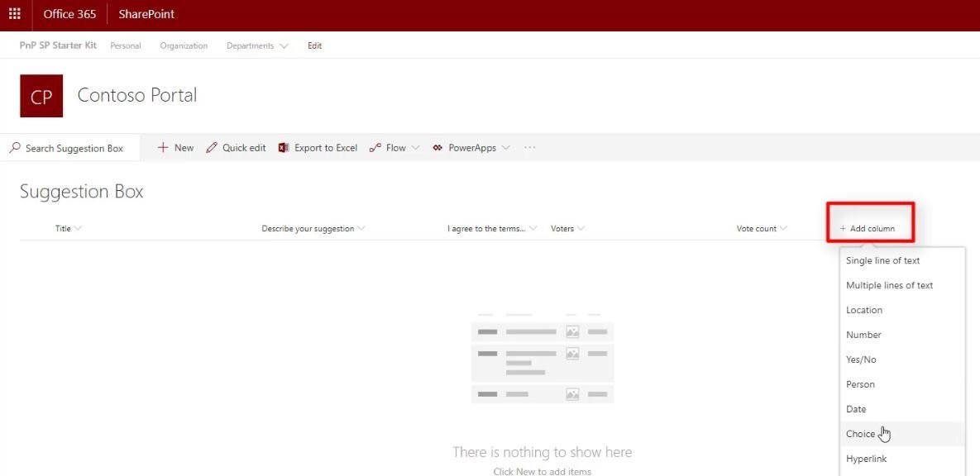
Task: Click the 'There is nothing to show here' message
Action: pos(542,452)
